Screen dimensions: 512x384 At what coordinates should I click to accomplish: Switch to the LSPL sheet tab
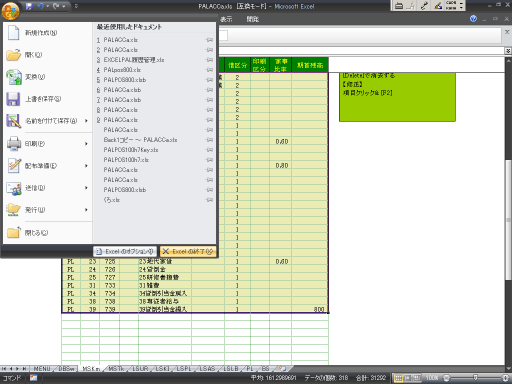(184, 369)
